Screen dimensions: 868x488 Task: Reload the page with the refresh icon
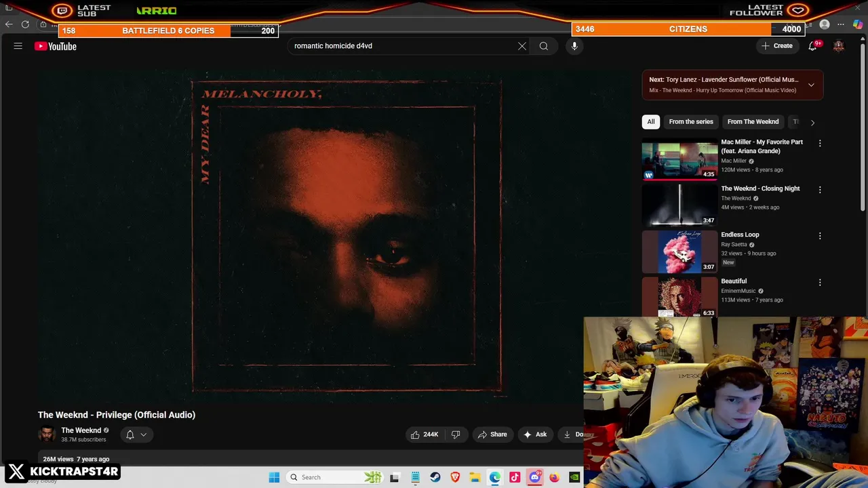point(25,24)
